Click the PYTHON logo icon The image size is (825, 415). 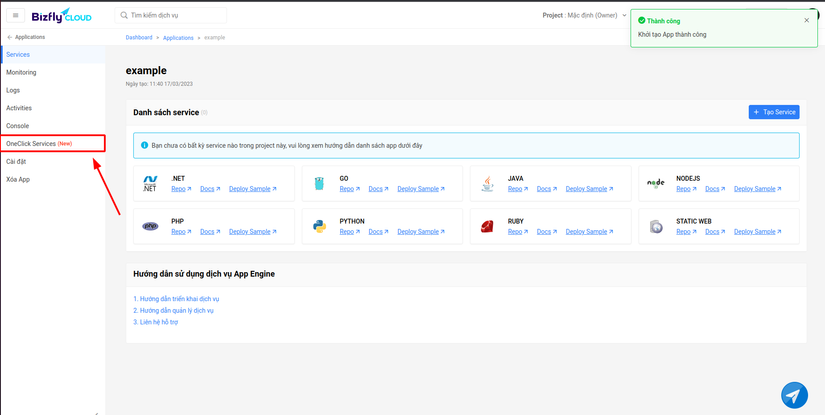pyautogui.click(x=319, y=226)
